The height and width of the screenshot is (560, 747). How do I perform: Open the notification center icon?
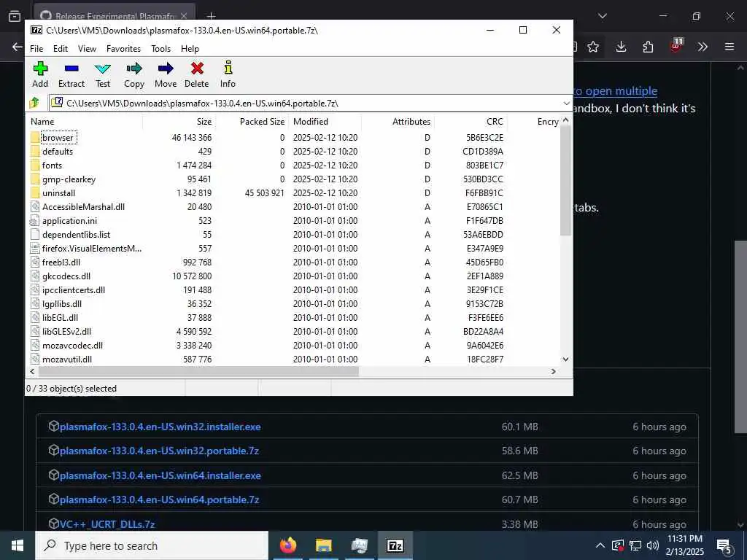point(724,545)
